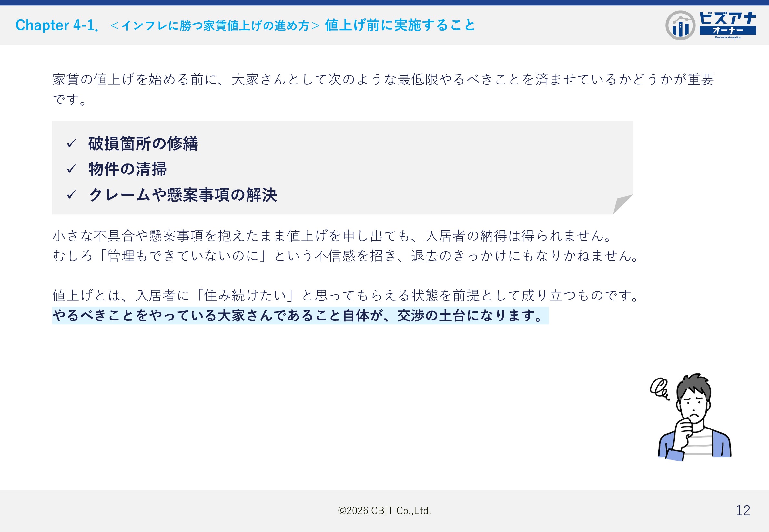The width and height of the screenshot is (769, 532).
Task: Click the checkmark beside クレームや懸案事項の解決
Action: (x=72, y=195)
